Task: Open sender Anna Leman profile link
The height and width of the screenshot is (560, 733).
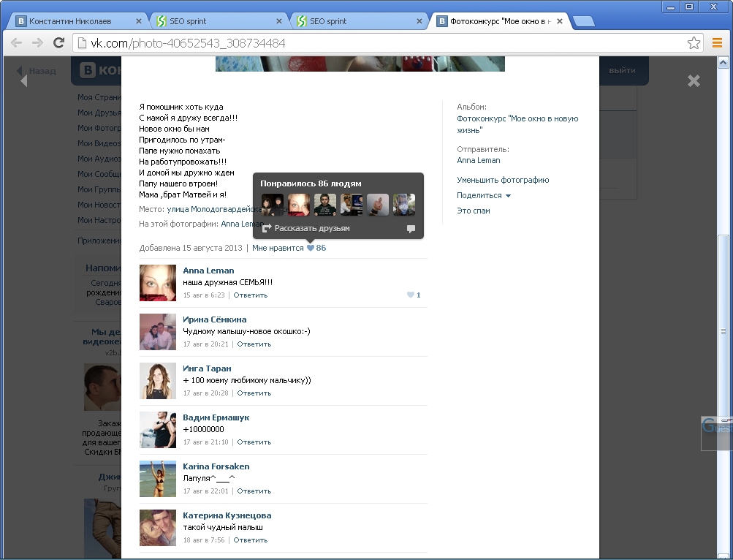Action: click(478, 160)
